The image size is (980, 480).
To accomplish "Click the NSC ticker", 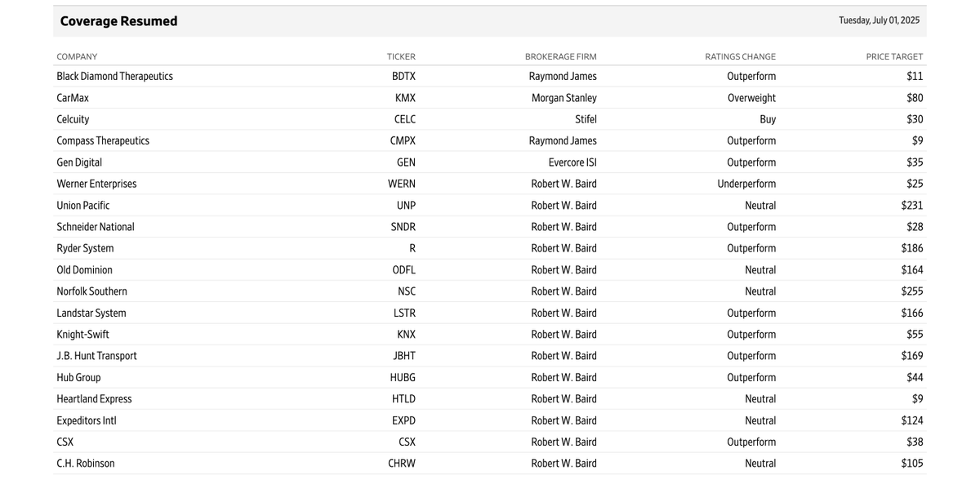I will [x=407, y=291].
